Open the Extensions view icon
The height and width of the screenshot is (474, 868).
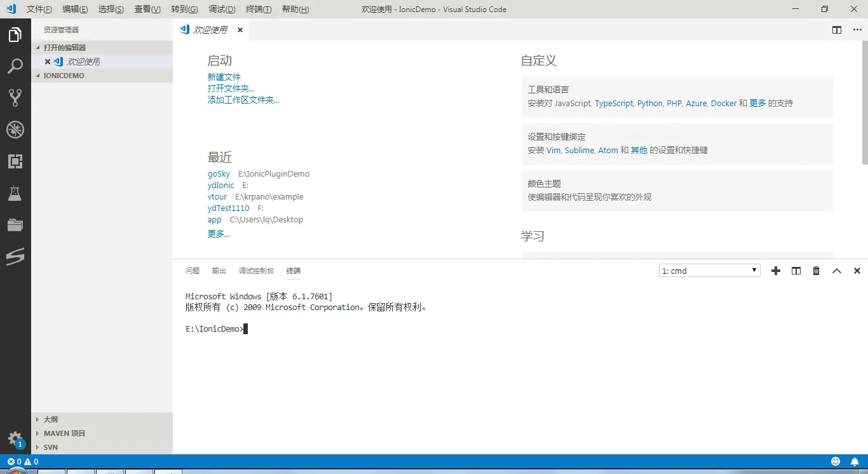point(15,161)
